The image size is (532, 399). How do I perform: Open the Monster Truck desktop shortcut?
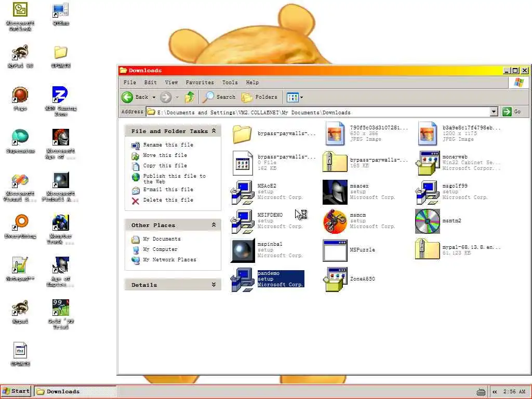61,229
